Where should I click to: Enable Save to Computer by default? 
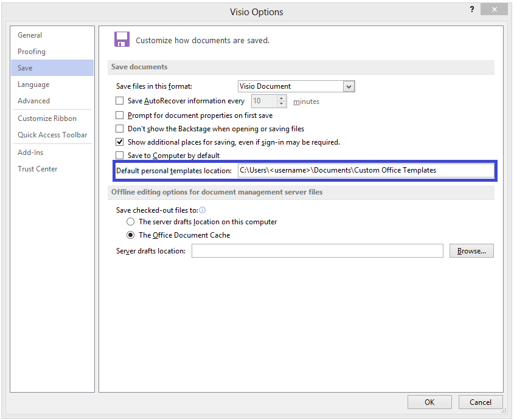click(119, 155)
